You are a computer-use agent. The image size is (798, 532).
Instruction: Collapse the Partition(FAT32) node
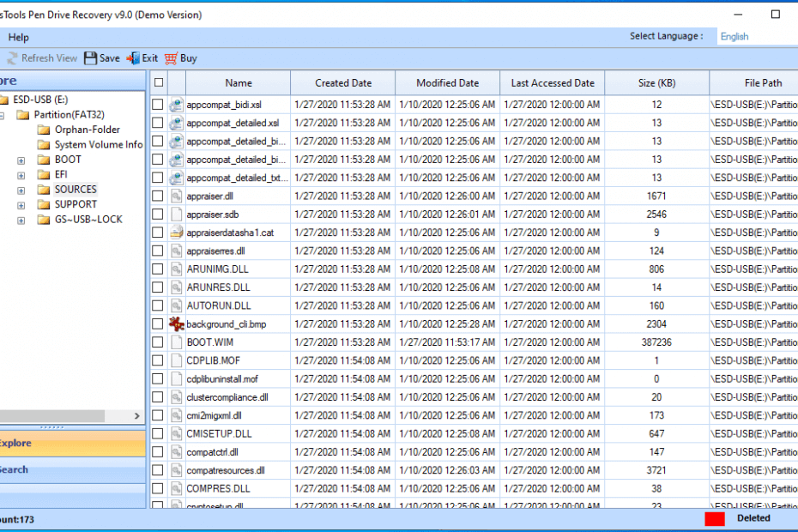pyautogui.click(x=2, y=116)
